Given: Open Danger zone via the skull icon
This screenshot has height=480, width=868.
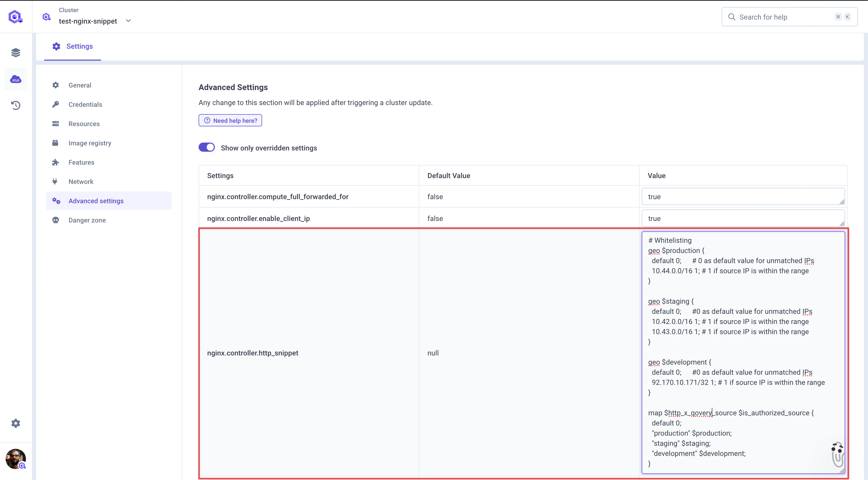Looking at the screenshot, I should tap(56, 220).
